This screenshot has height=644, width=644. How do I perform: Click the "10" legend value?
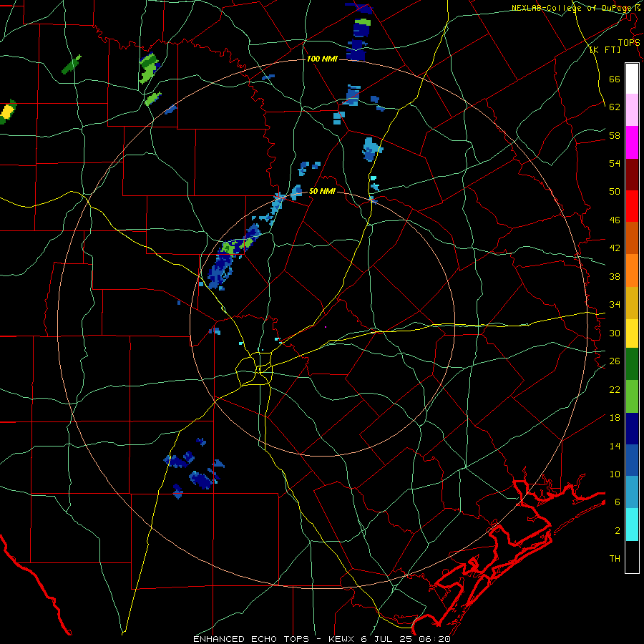[615, 474]
